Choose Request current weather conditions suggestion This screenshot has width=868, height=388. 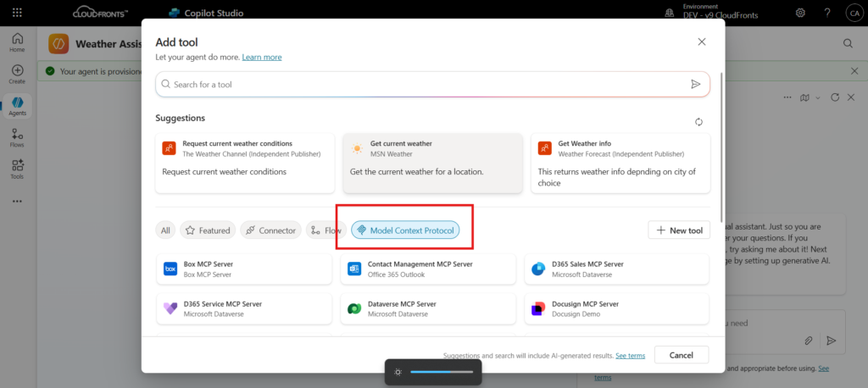(x=245, y=163)
